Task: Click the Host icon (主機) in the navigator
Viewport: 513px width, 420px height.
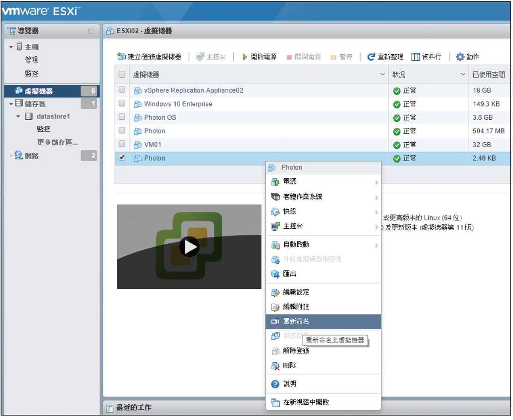Action: point(19,47)
